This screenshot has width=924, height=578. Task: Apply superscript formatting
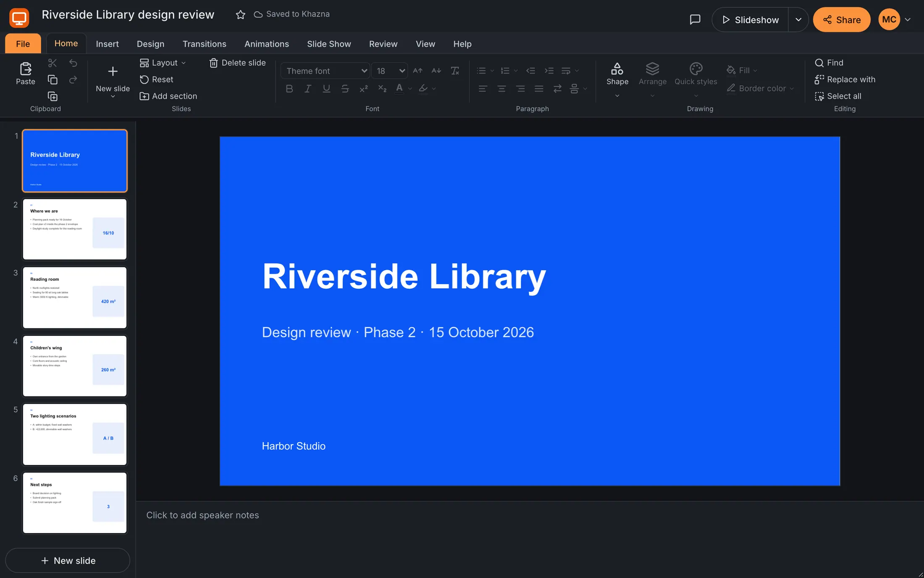[x=364, y=89]
